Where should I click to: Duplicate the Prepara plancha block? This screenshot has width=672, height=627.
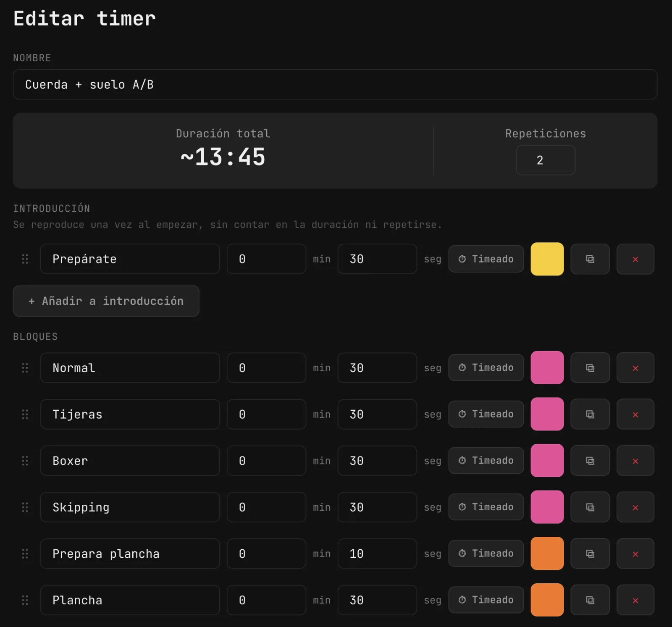coord(590,554)
